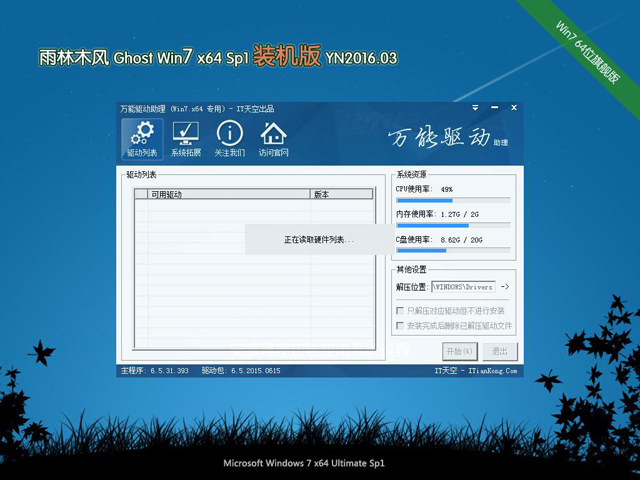Click the 驱动包: 6.5.2015.0615 status text

point(241,371)
